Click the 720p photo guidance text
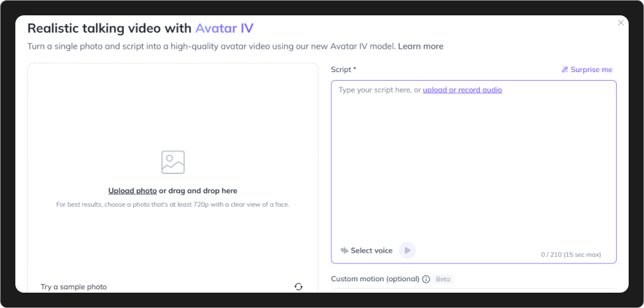Screen dimensions: 644x308 tap(173, 205)
